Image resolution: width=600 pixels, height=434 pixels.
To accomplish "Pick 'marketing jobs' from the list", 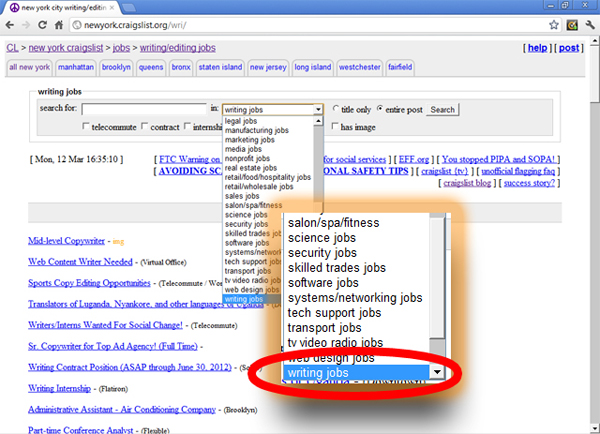I will pos(249,140).
